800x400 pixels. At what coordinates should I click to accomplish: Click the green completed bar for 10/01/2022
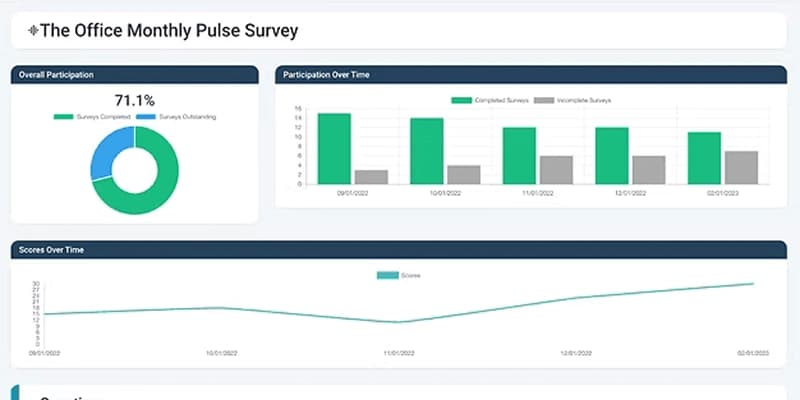point(427,151)
